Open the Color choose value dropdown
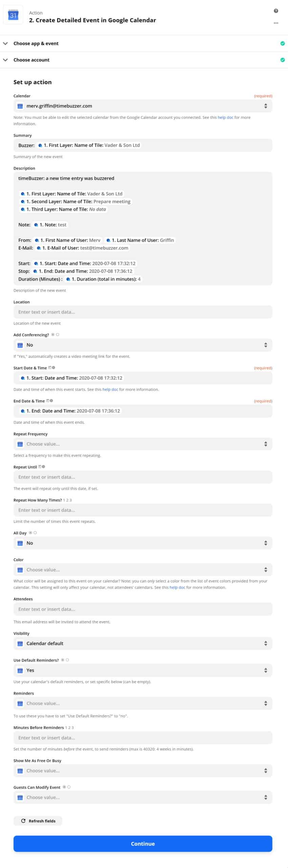This screenshot has height=868, width=288. click(x=143, y=570)
